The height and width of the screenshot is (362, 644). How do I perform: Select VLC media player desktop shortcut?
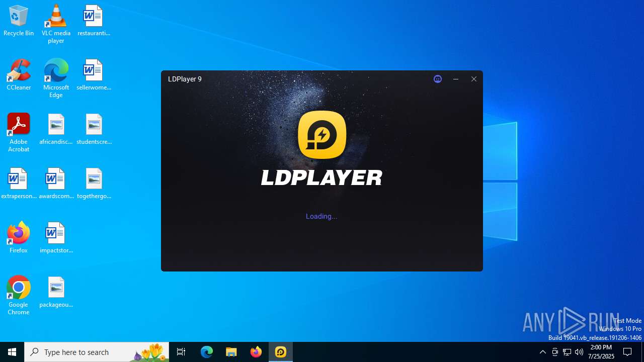pos(56,24)
